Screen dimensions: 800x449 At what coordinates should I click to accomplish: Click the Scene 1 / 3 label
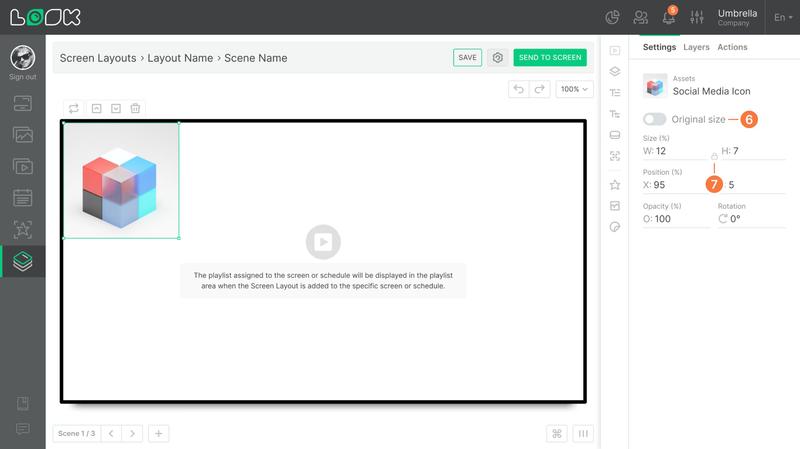pyautogui.click(x=77, y=434)
